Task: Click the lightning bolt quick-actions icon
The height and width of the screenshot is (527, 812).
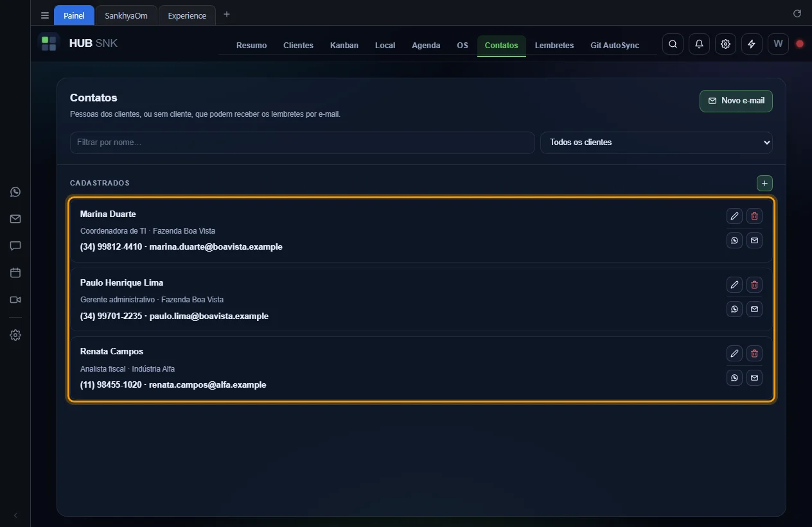Action: (752, 44)
